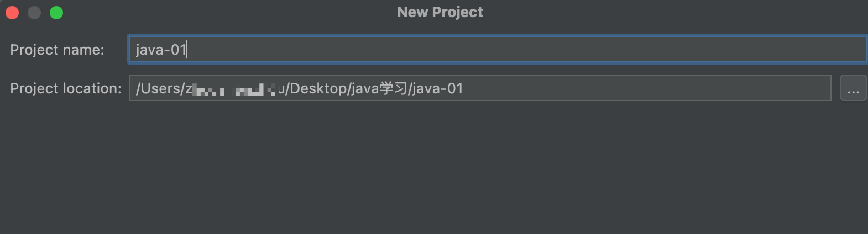Minimize dialog using the gray window button
868x234 pixels.
tap(34, 13)
